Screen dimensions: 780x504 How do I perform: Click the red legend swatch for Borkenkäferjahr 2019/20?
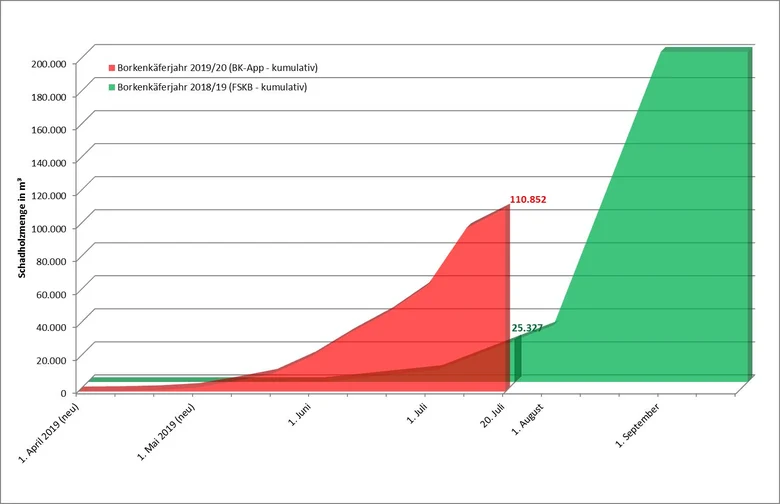pyautogui.click(x=112, y=68)
